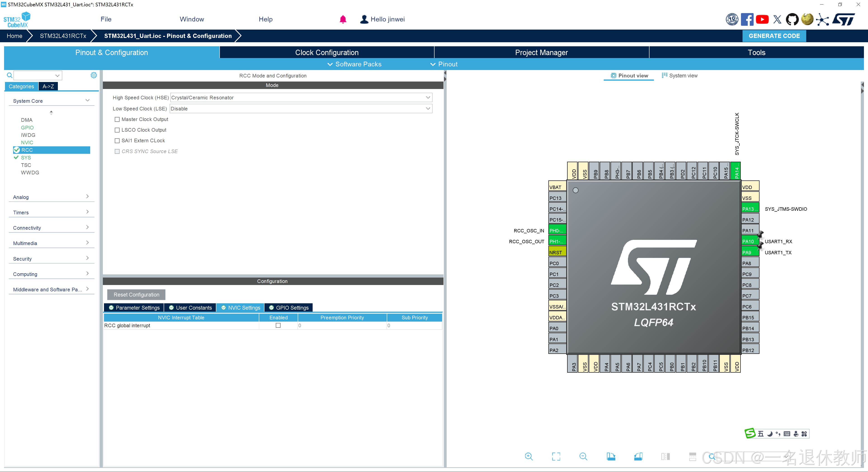Rotate the chip view clockwise
This screenshot has height=472, width=868.
pyautogui.click(x=612, y=456)
